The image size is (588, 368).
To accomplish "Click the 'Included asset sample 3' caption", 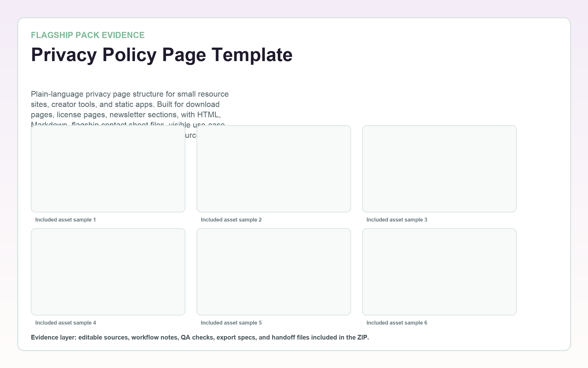I will tap(397, 220).
